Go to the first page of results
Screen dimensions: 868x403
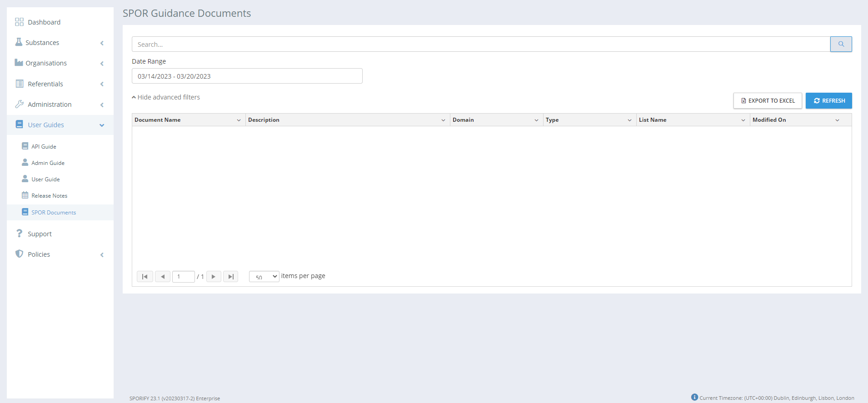point(145,277)
